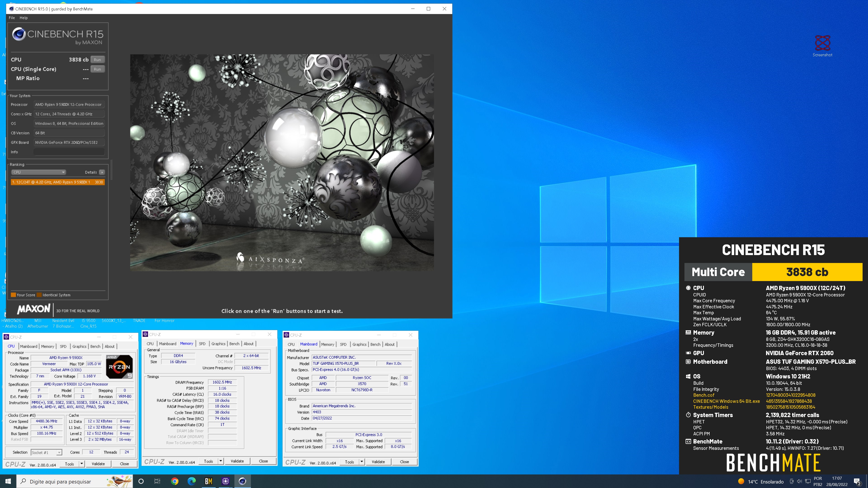Click Tools button in CPU-Z Mainboard window
The height and width of the screenshot is (488, 868).
tap(349, 462)
